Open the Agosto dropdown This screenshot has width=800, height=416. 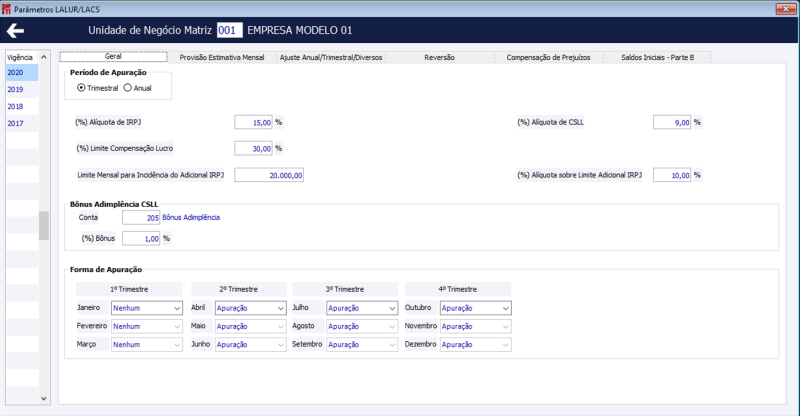(362, 326)
